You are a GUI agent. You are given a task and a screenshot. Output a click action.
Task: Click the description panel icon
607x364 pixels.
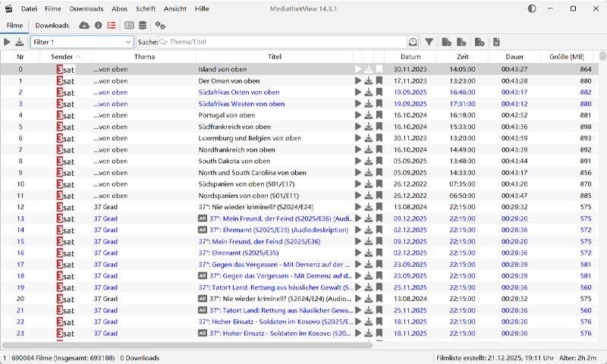[129, 26]
